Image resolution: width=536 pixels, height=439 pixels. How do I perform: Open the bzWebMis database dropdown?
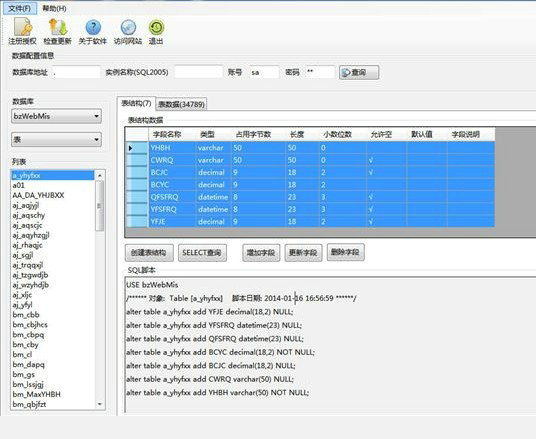click(x=56, y=116)
